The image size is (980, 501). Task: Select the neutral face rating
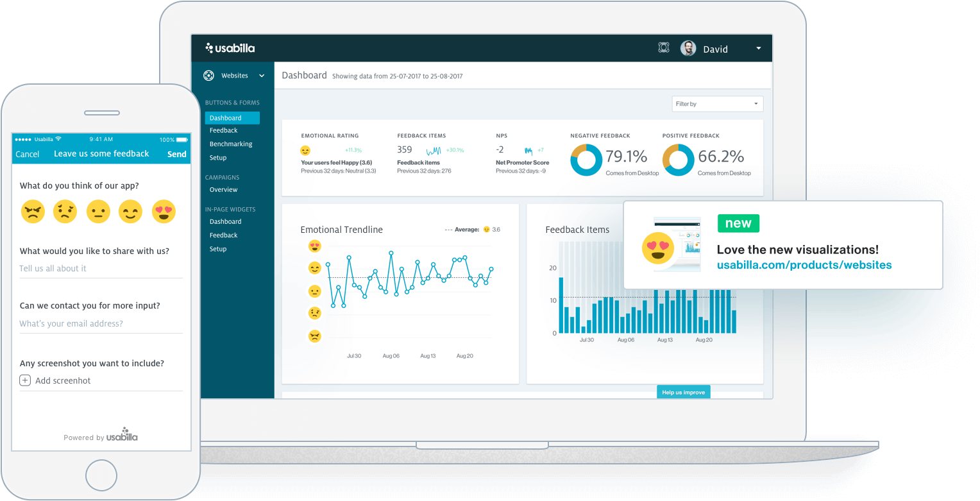pos(98,211)
